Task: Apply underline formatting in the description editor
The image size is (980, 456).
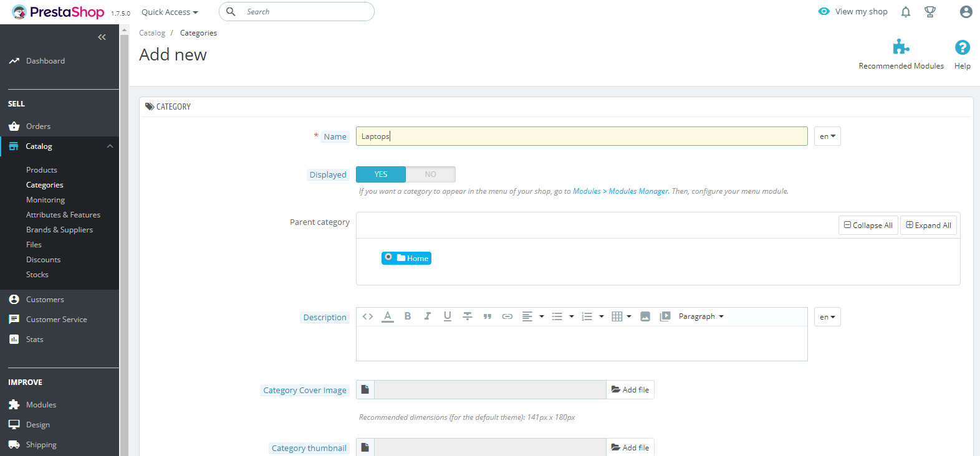Action: pos(448,316)
